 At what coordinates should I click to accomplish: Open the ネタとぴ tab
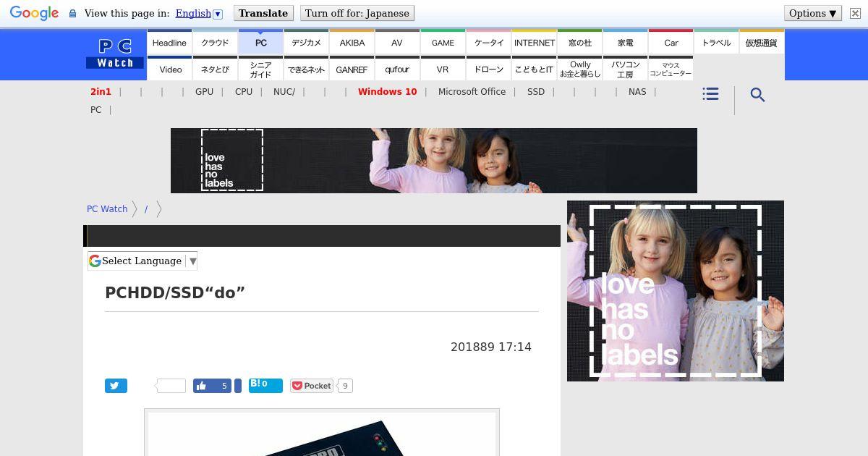215,69
